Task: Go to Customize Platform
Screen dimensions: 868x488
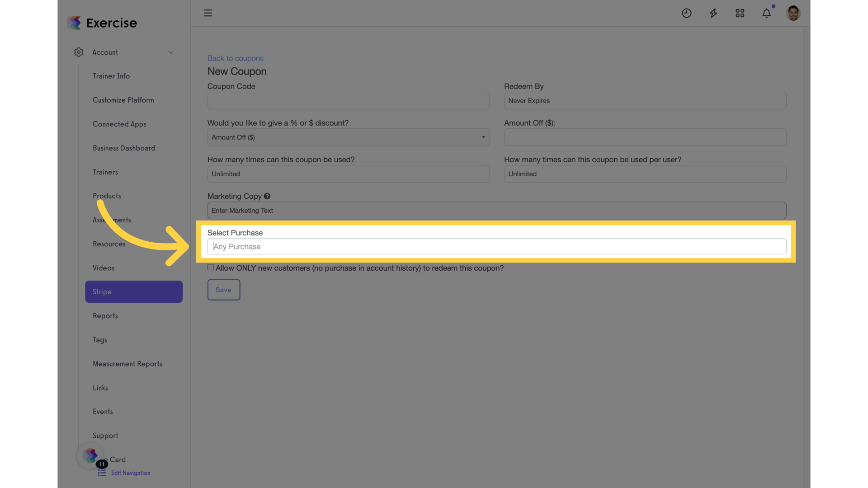Action: [x=123, y=100]
